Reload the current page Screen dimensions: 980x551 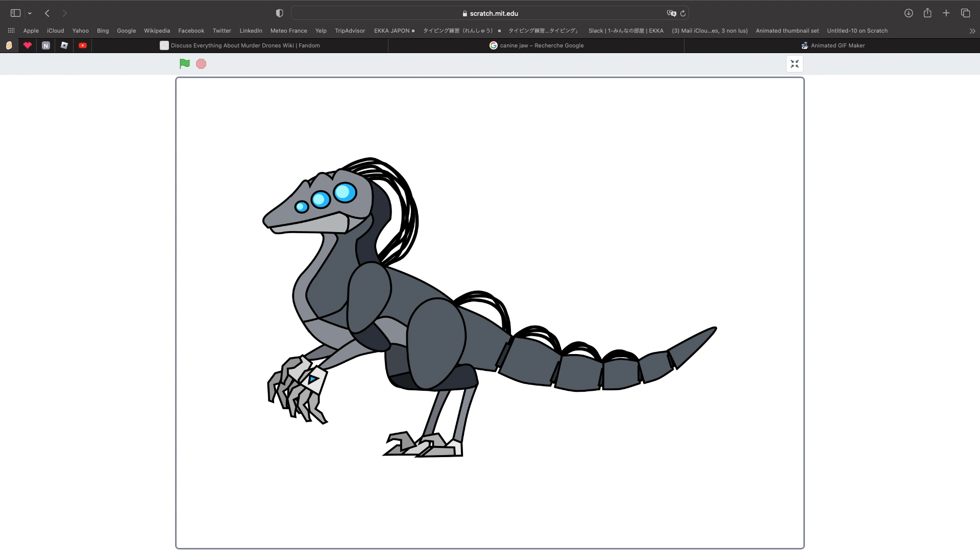[x=683, y=13]
